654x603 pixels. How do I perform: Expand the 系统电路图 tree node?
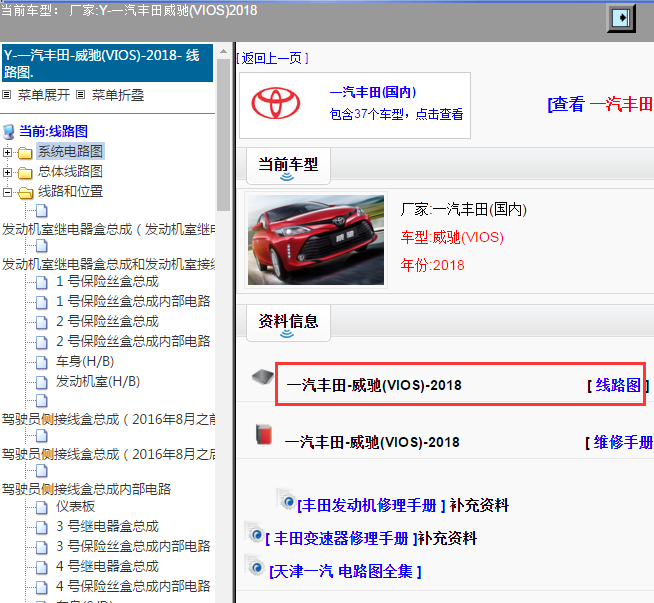point(7,152)
